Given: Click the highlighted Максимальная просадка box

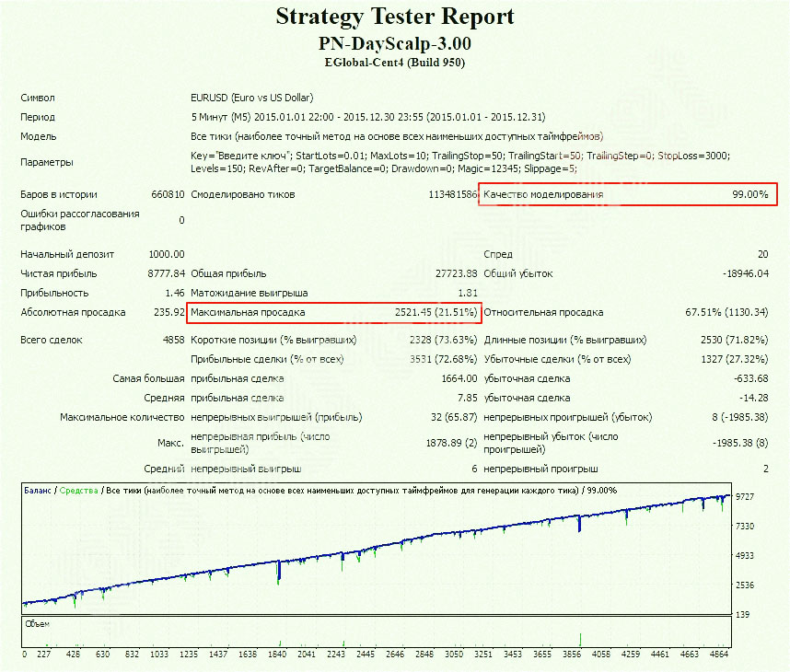Looking at the screenshot, I should (x=334, y=312).
